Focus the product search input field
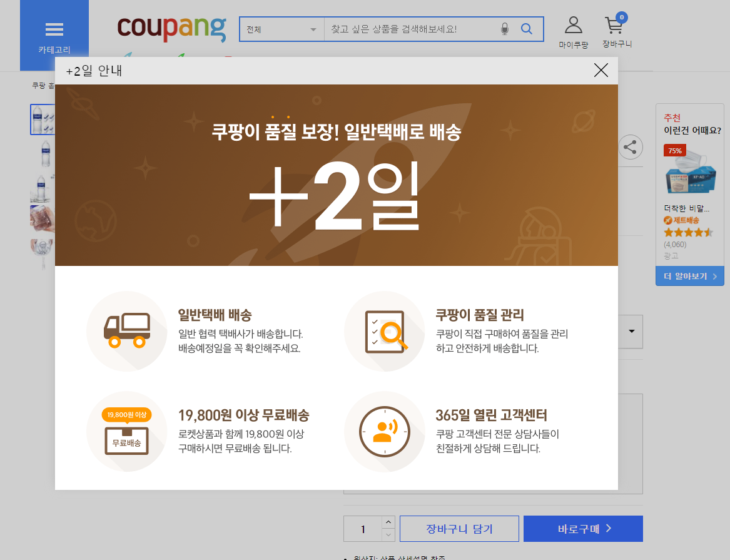Viewport: 730px width, 560px height. click(x=410, y=29)
